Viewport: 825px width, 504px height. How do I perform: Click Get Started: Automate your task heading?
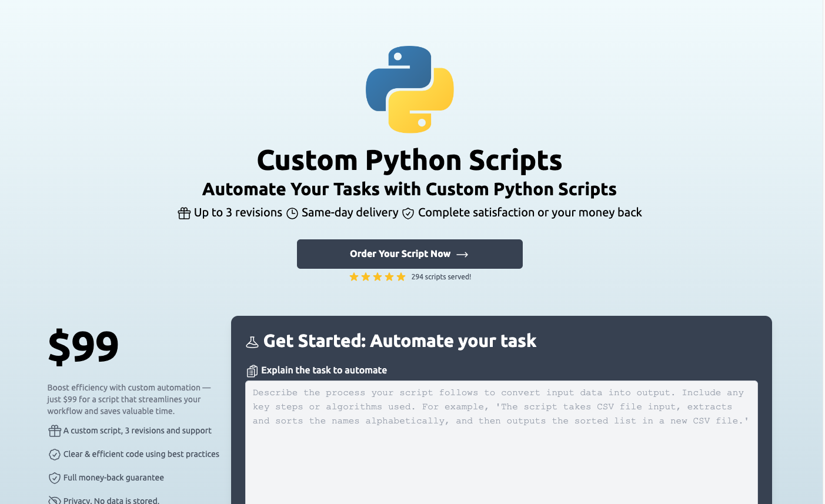click(x=400, y=341)
